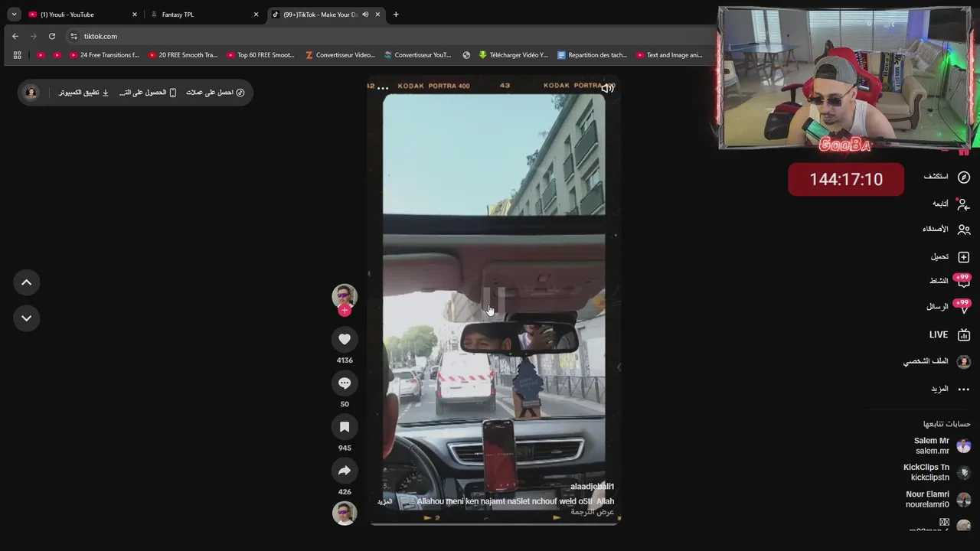Open the apps grid in bookmarks bar
Screen dimensions: 980x551
[17, 55]
